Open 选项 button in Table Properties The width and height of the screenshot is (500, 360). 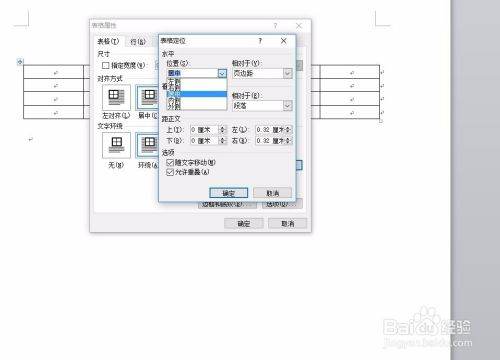(282, 205)
